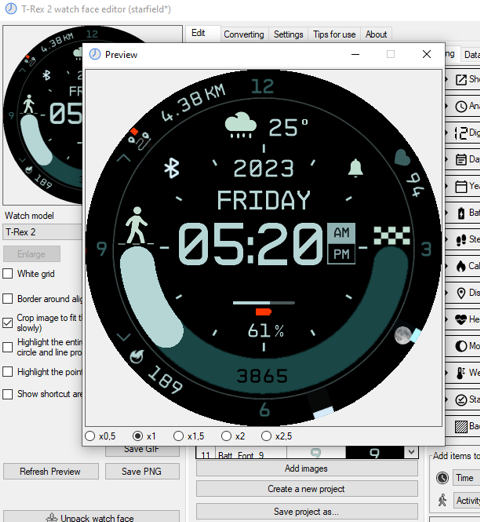Click the Distance location pin icon
The height and width of the screenshot is (522, 480).
click(x=461, y=293)
